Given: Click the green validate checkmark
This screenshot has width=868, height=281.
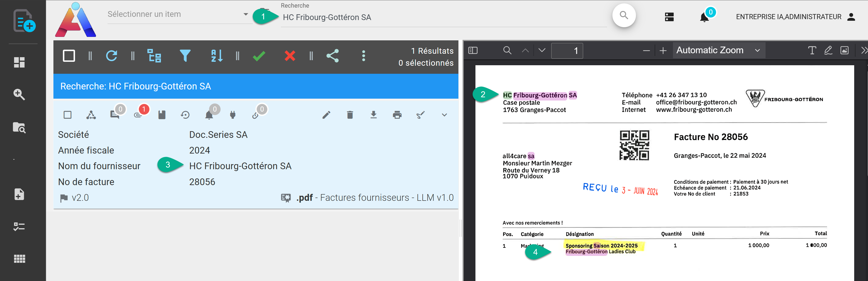Looking at the screenshot, I should [x=259, y=56].
